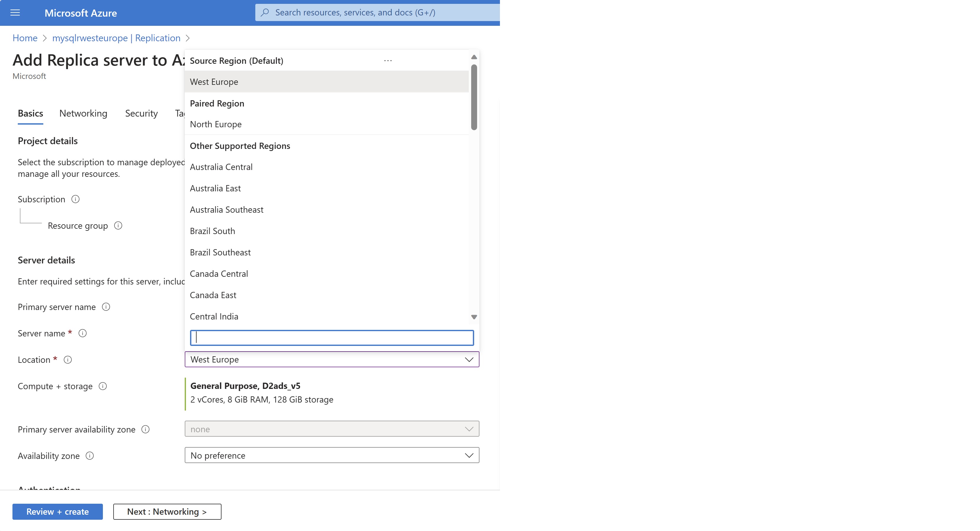Select Canada Central from supported regions
Image resolution: width=980 pixels, height=531 pixels.
coord(218,273)
